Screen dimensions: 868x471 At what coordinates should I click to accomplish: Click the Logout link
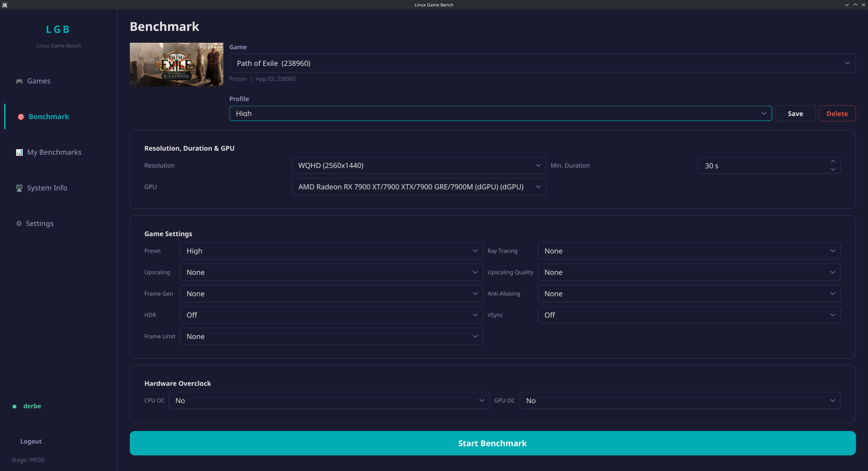click(31, 441)
